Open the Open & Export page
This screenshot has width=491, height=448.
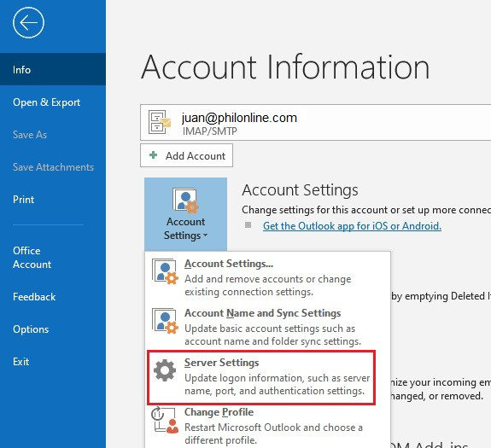[x=53, y=102]
